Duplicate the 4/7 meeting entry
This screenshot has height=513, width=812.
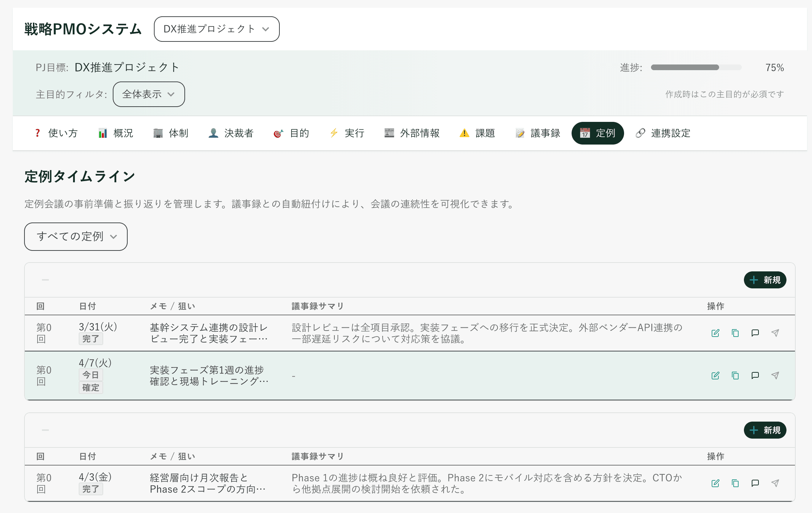[735, 376]
